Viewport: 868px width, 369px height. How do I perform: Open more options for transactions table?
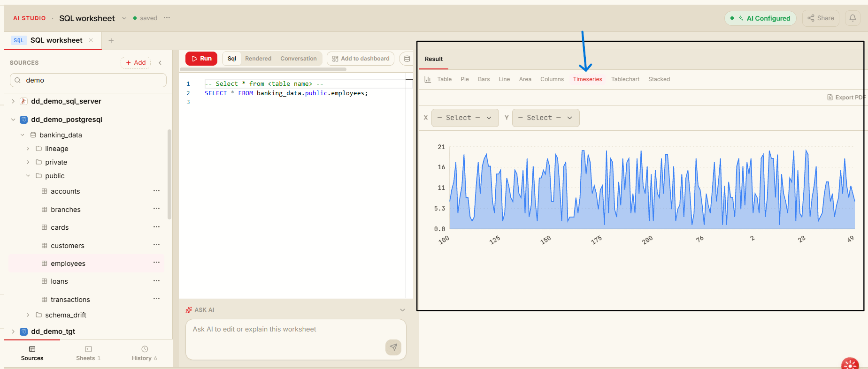(x=156, y=299)
